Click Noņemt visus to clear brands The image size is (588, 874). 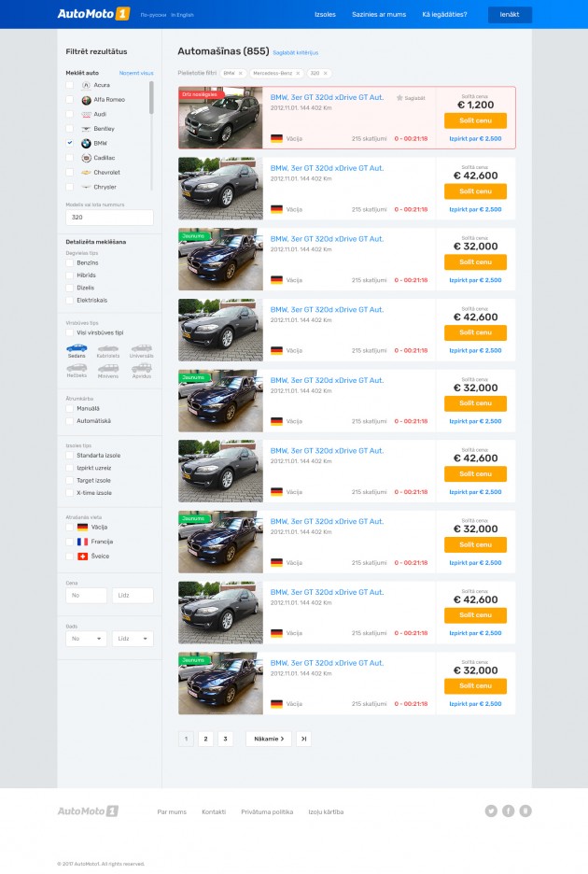point(136,73)
